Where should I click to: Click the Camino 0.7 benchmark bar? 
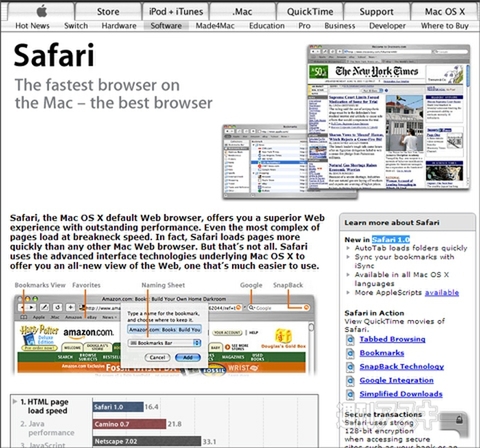[129, 424]
